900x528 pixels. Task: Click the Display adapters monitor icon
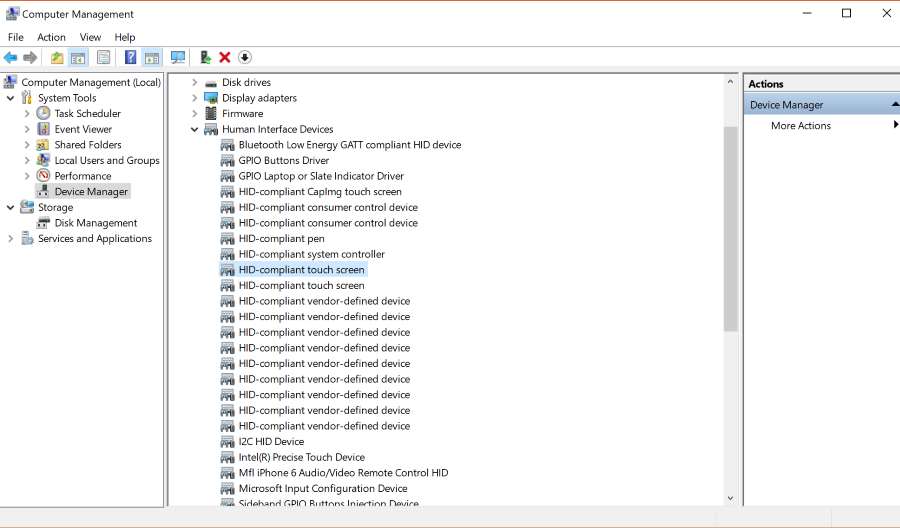[x=211, y=98]
